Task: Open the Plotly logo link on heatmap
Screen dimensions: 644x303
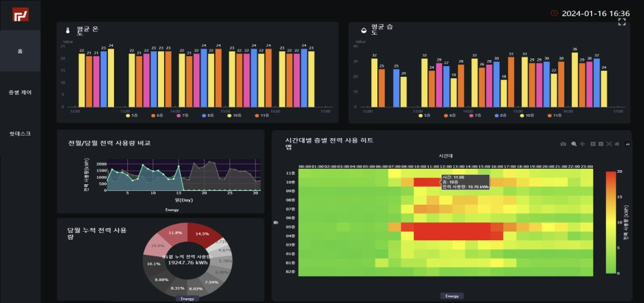Action: tap(628, 144)
